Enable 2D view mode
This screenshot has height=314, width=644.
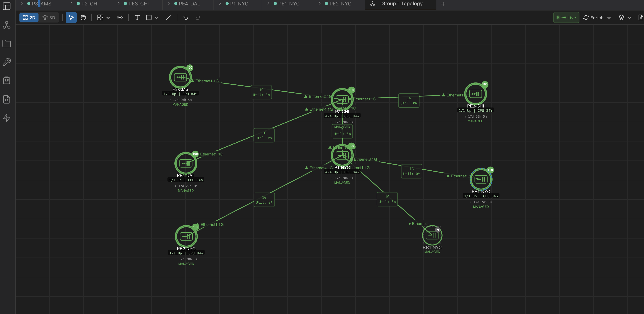pos(29,17)
